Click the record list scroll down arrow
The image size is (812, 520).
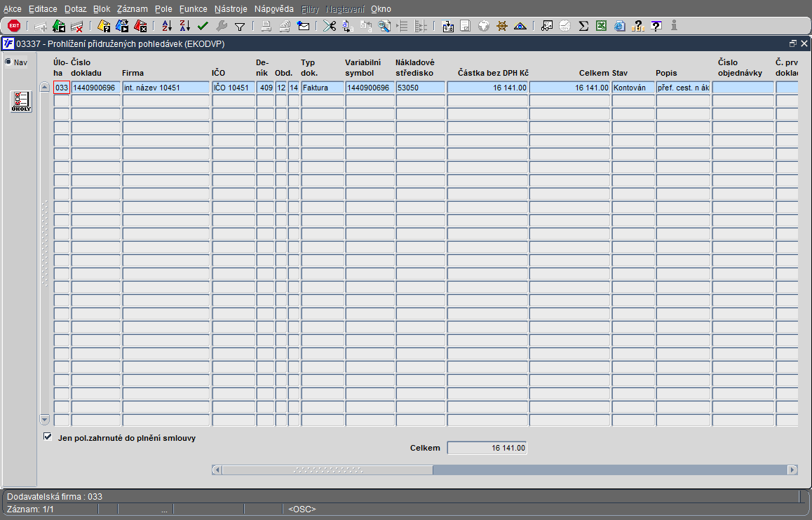tap(45, 420)
